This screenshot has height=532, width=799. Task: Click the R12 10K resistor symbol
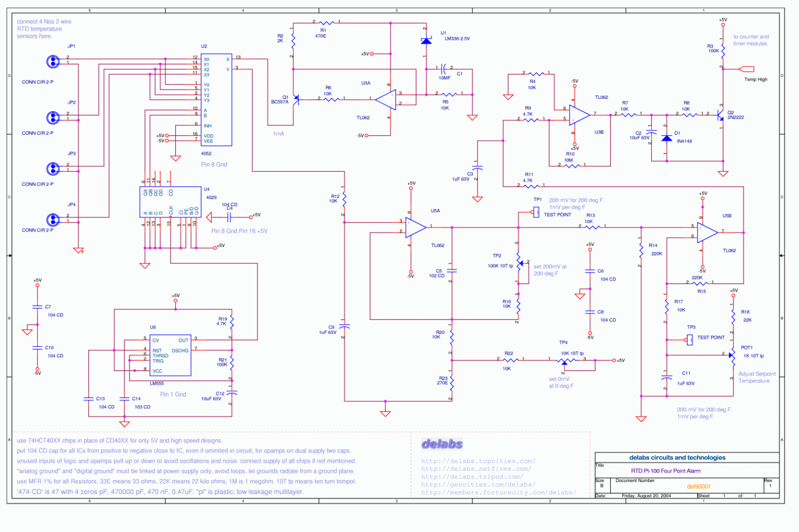click(x=344, y=199)
